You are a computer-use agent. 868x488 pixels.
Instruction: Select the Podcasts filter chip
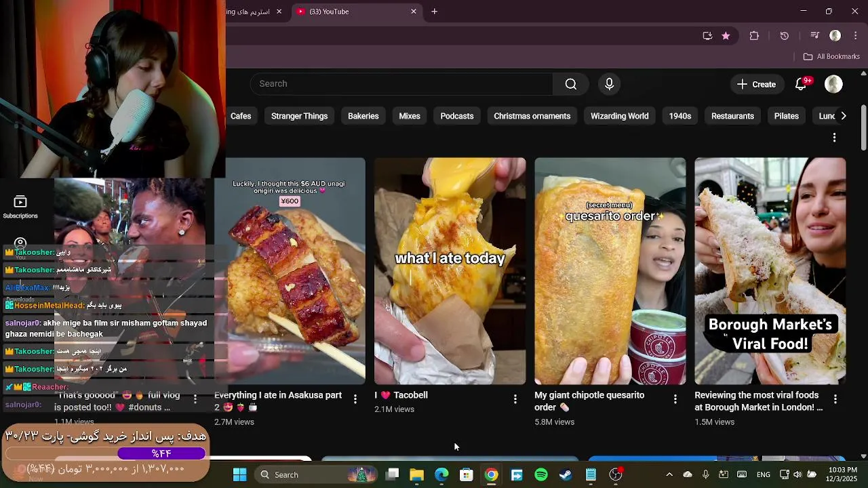coord(456,116)
